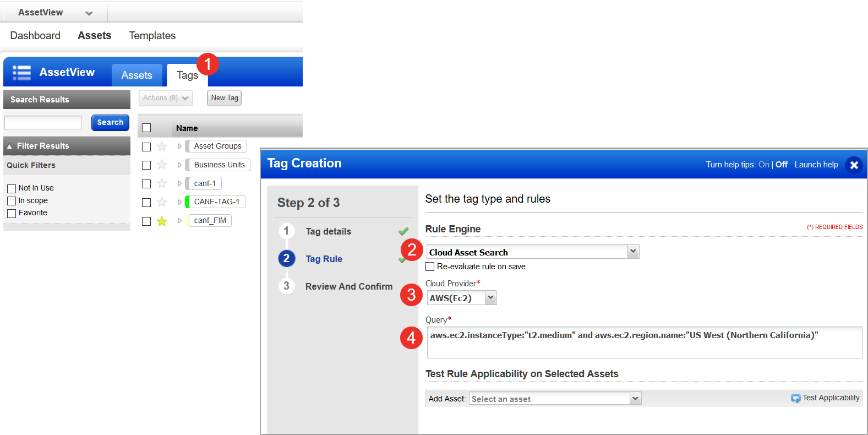The image size is (868, 435).
Task: Click the Test Applicability icon
Action: pyautogui.click(x=795, y=398)
